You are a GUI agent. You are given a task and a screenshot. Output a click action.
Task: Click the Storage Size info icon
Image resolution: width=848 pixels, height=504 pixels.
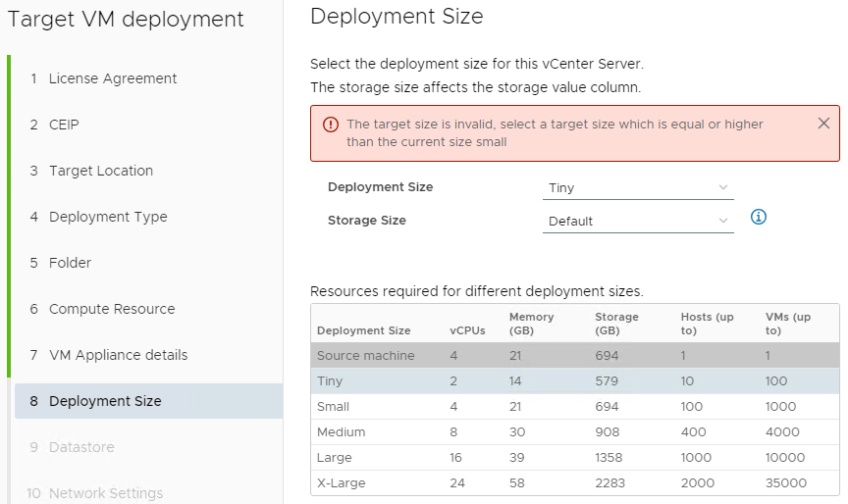point(759,217)
